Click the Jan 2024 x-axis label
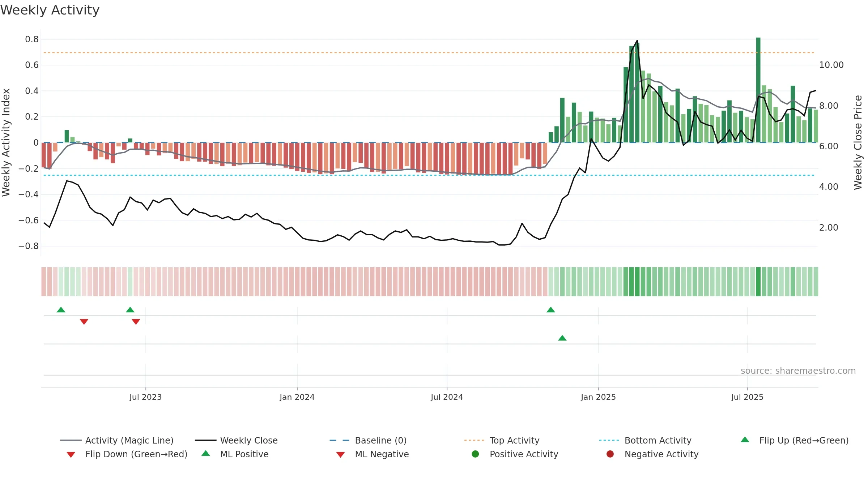The image size is (868, 488). [x=297, y=397]
